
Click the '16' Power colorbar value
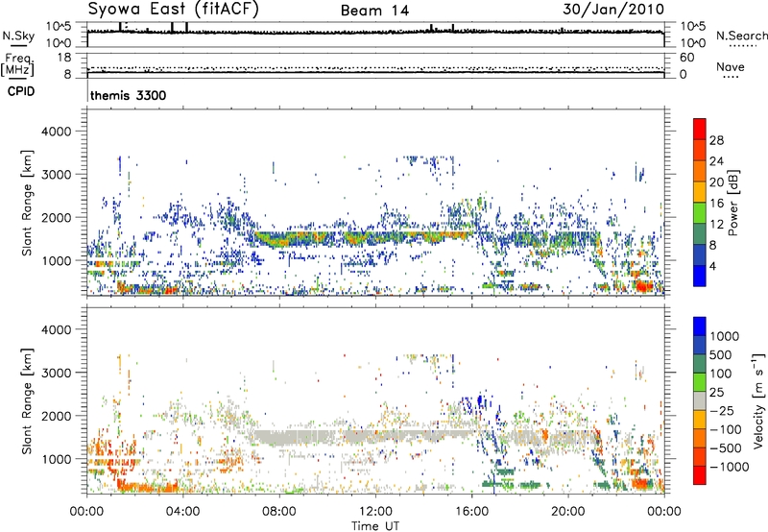tap(716, 204)
